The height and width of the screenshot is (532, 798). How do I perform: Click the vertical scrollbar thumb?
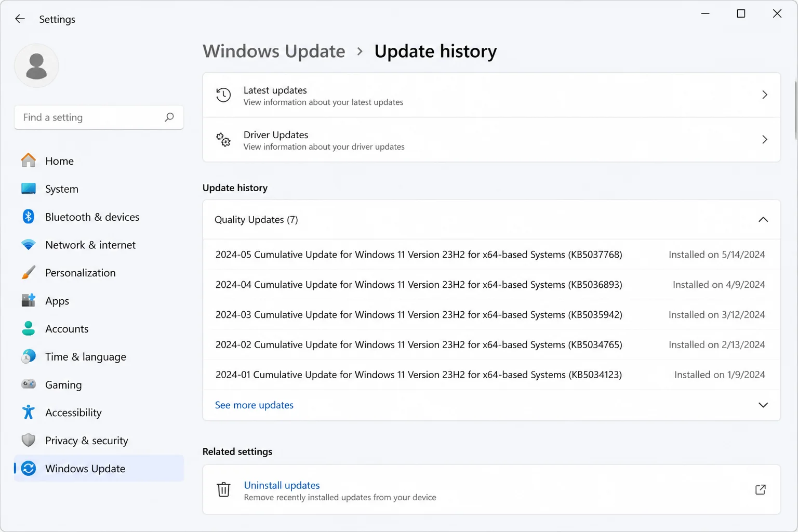795,110
